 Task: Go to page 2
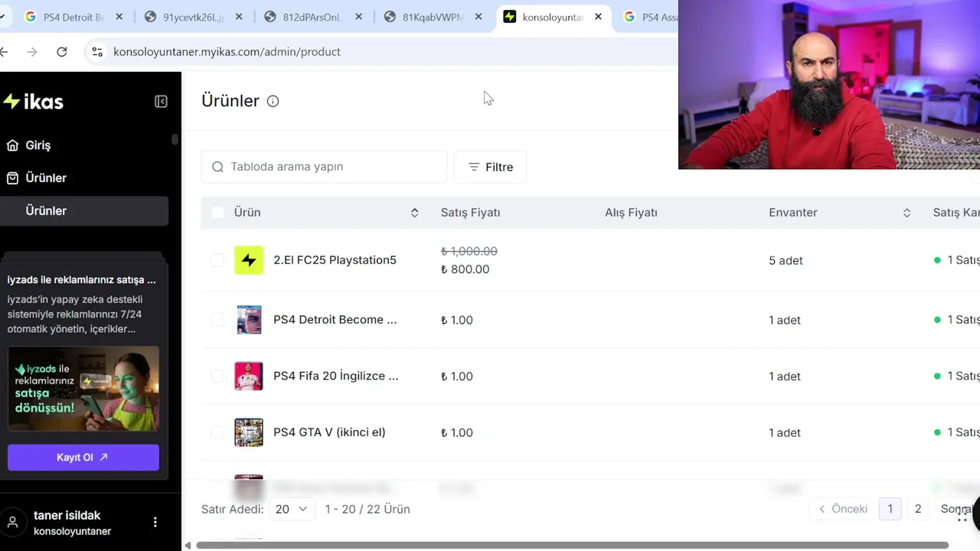point(917,509)
